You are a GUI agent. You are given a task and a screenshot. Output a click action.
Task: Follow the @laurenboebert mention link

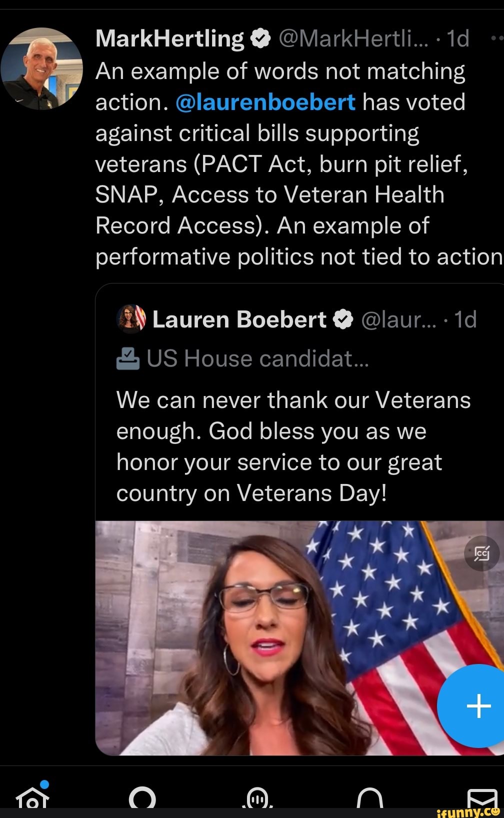pyautogui.click(x=265, y=102)
